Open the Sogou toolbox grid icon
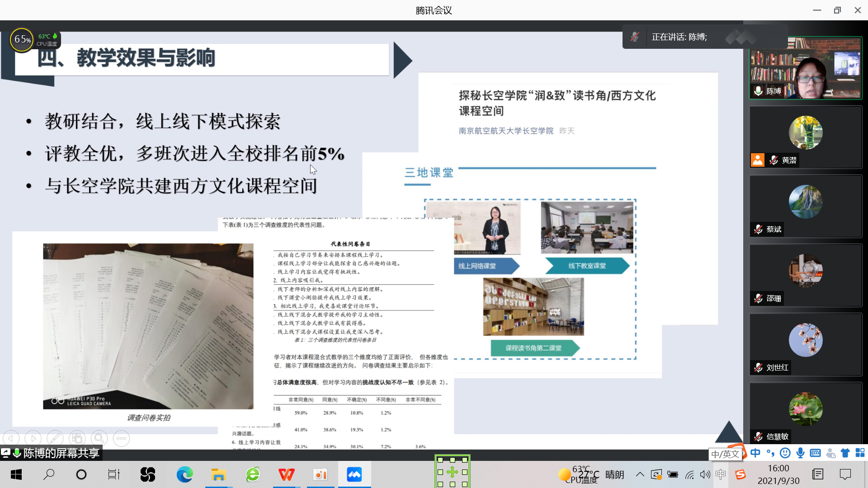Viewport: 868px width, 488px height. coord(860,453)
